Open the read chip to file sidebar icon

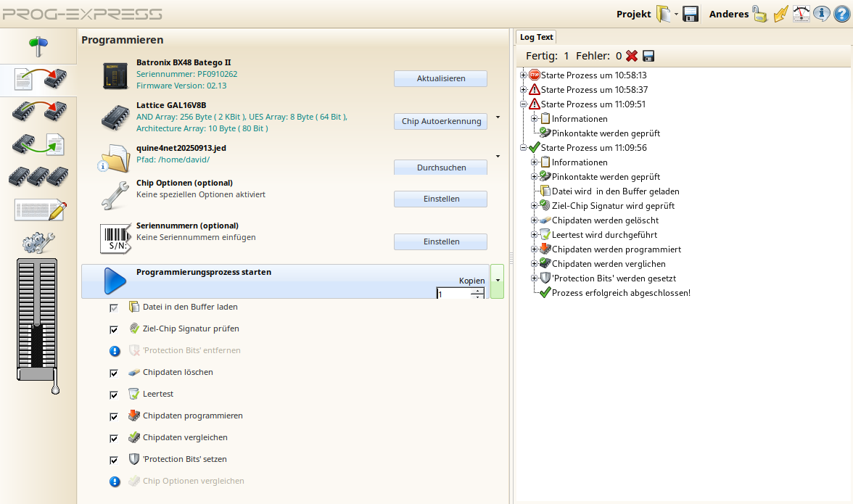[38, 144]
